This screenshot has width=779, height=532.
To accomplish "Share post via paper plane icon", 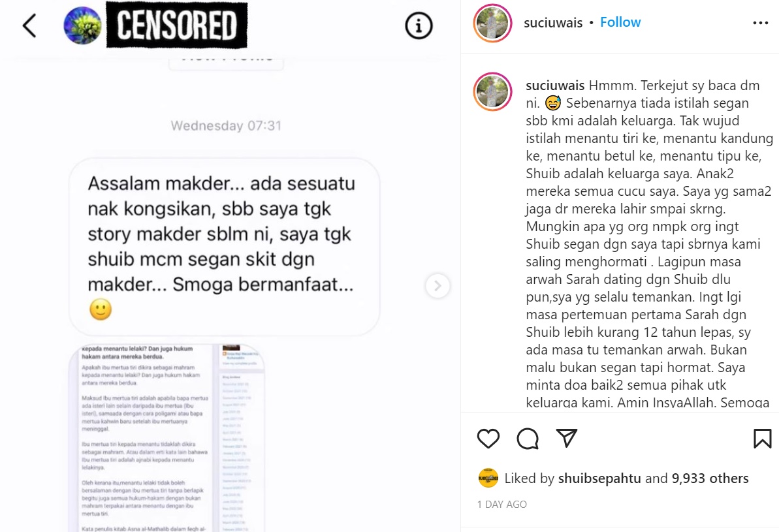I will (x=566, y=437).
